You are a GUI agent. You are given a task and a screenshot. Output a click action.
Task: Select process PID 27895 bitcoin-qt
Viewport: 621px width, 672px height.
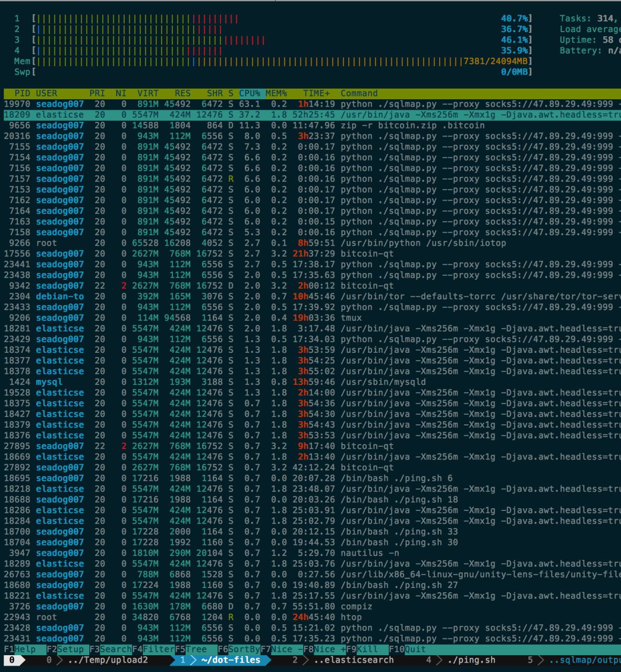(312, 446)
